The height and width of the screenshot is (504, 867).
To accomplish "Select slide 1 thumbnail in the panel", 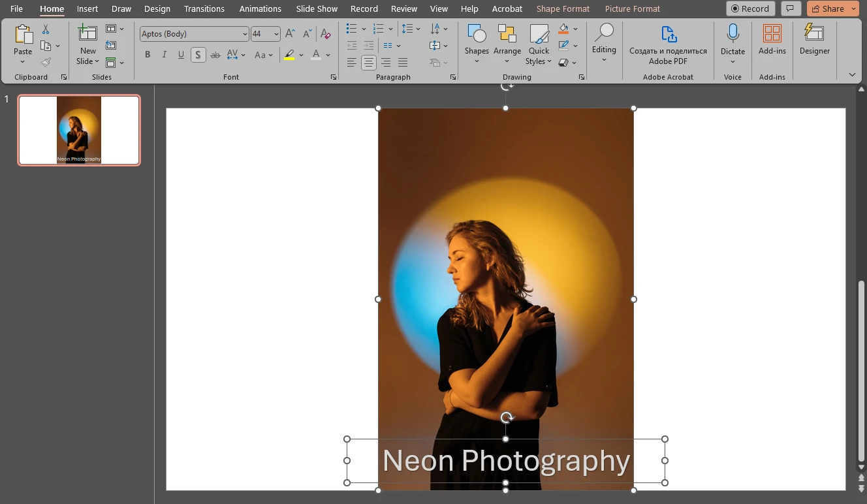I will [x=78, y=130].
